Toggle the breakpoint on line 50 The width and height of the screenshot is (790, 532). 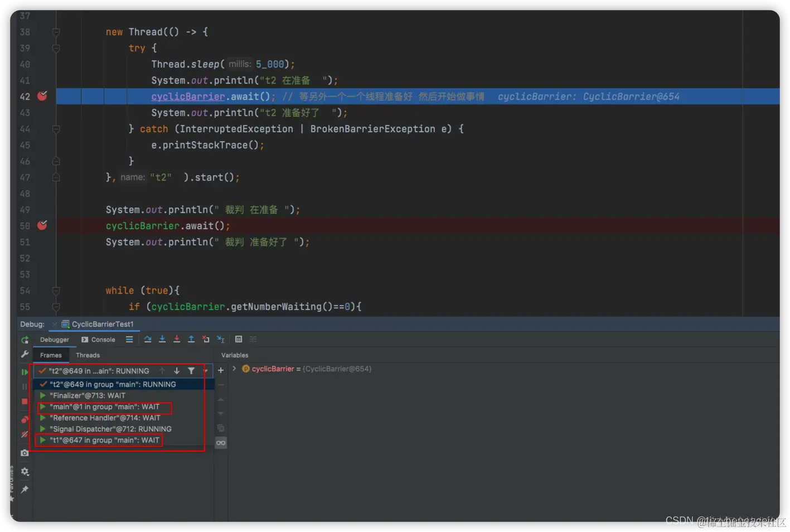[x=42, y=225]
